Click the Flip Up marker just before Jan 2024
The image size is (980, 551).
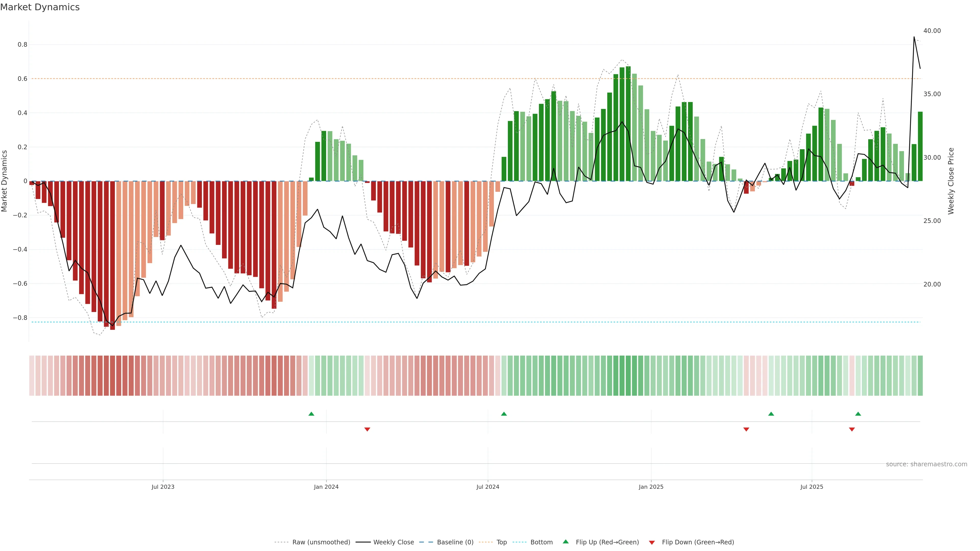[311, 414]
